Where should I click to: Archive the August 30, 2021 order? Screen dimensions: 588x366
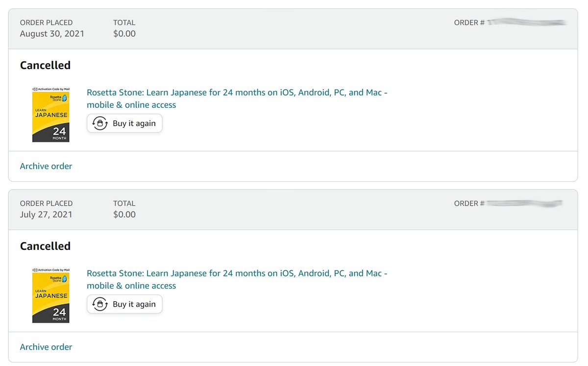tap(46, 166)
